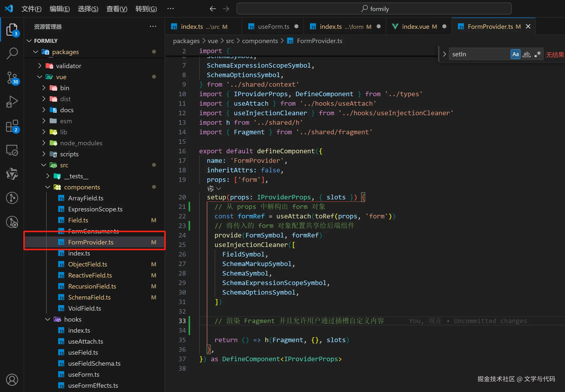Open the 文件(F) menu
Viewport: 565px width, 392px height.
[31, 9]
